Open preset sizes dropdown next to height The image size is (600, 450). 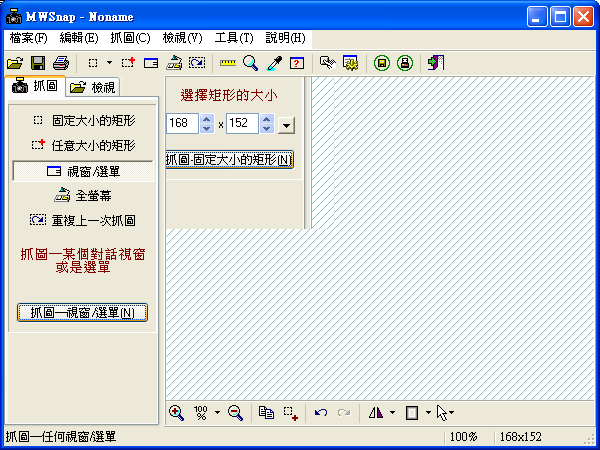[x=286, y=126]
